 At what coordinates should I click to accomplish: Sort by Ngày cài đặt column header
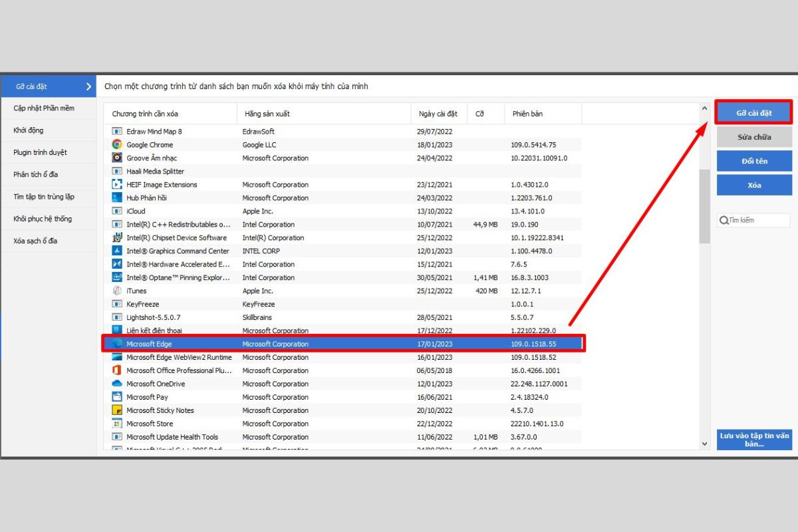[439, 114]
